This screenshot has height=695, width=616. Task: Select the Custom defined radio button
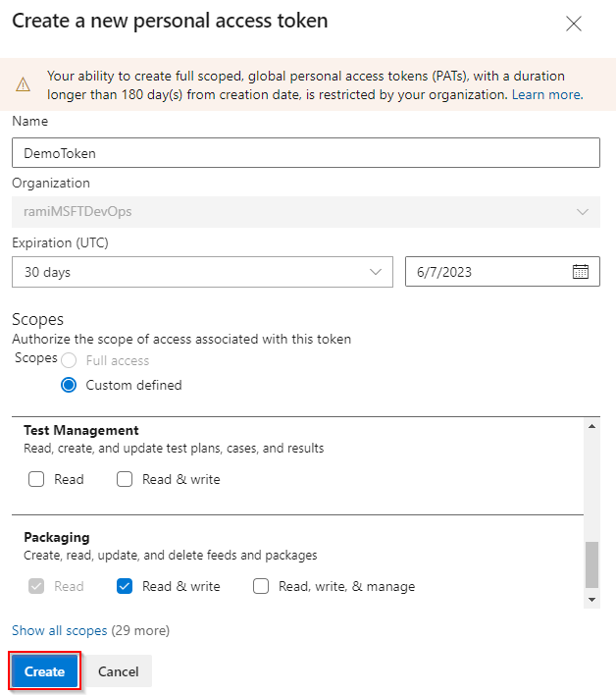pos(69,385)
